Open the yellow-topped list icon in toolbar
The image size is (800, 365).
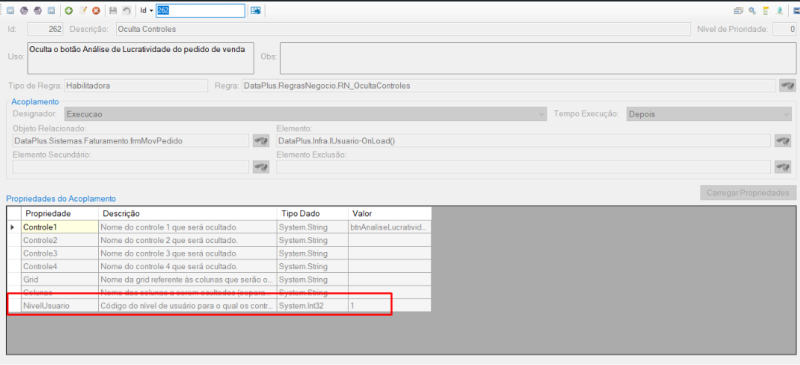766,11
